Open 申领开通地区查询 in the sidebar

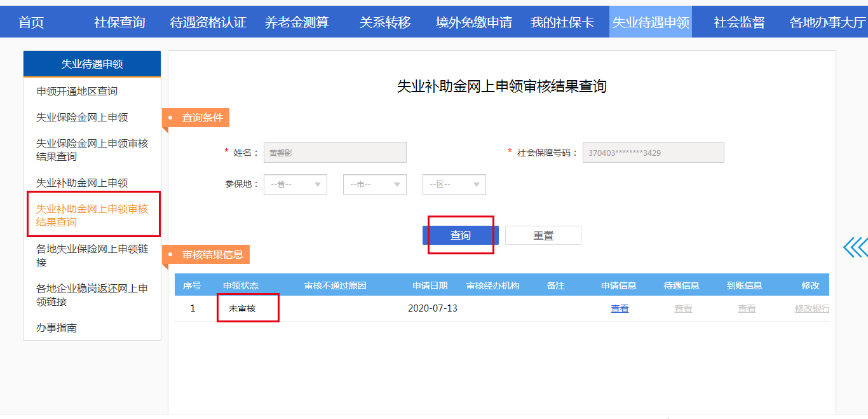pos(77,91)
